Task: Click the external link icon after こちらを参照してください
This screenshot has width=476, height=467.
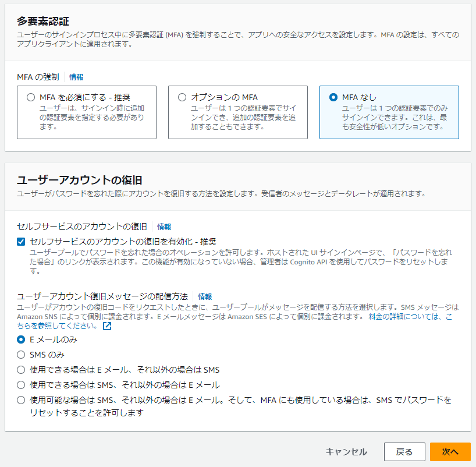Action: click(x=107, y=326)
